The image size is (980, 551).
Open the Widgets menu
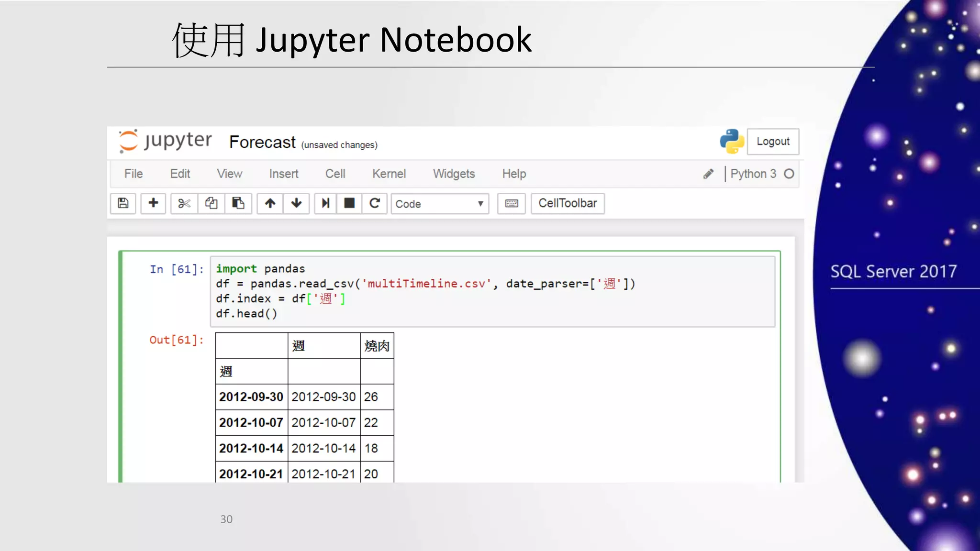(454, 174)
